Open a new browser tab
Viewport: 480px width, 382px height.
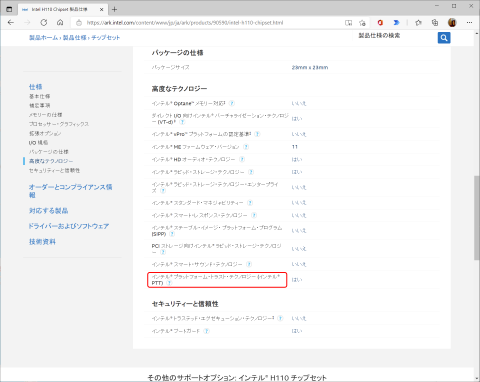pyautogui.click(x=114, y=9)
